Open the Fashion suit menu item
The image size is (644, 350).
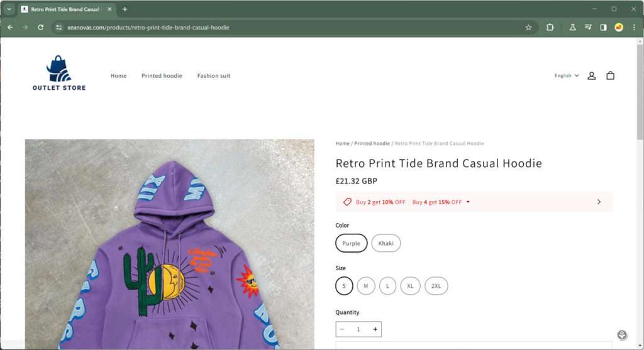(x=213, y=76)
